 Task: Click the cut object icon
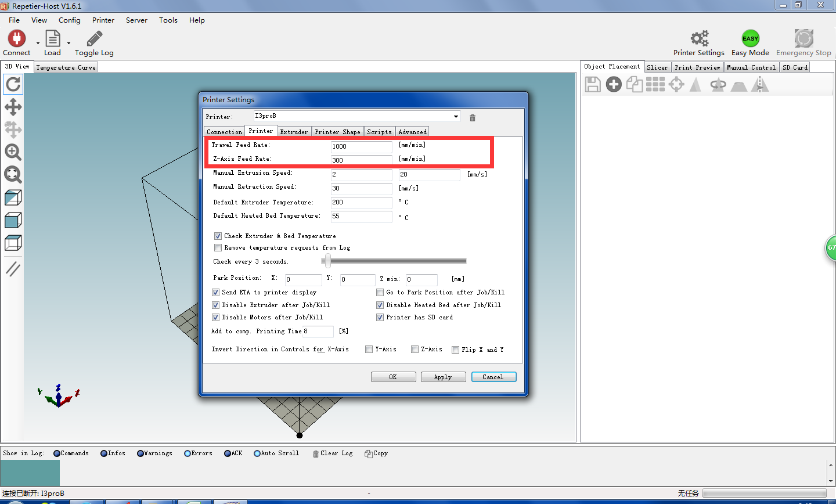(739, 86)
